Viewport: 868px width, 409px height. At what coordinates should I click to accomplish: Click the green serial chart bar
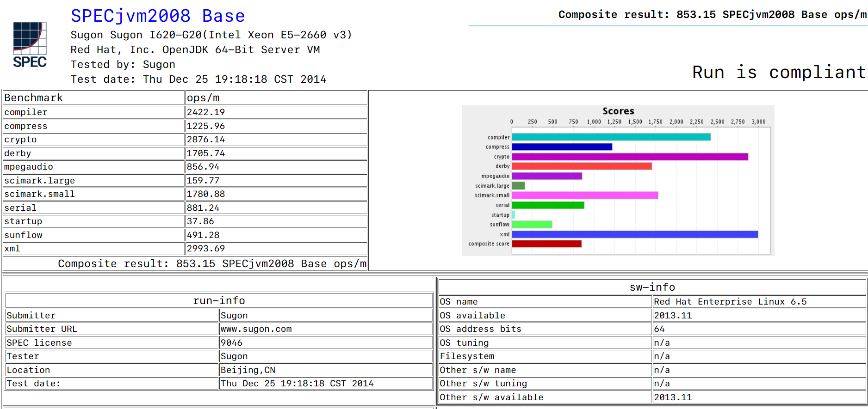(548, 205)
